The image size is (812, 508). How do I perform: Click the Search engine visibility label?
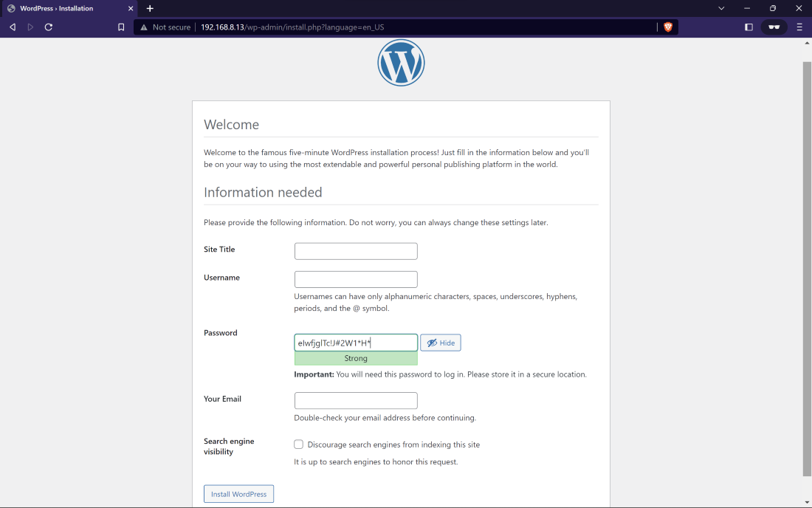tap(229, 447)
